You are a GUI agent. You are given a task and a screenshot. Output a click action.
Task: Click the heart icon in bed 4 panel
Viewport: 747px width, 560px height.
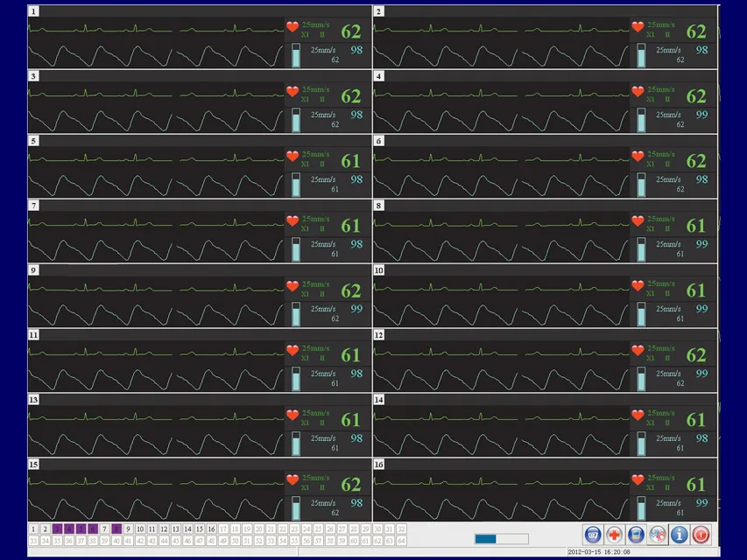coord(638,91)
